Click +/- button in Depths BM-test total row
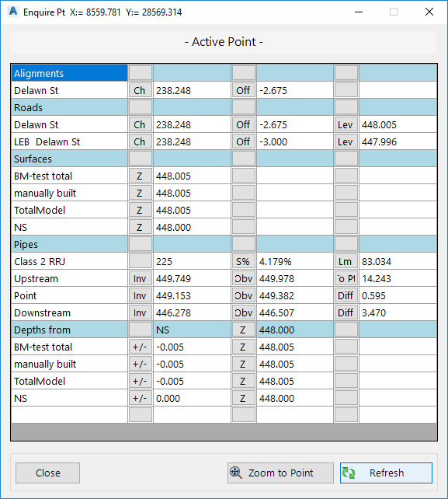The width and height of the screenshot is (448, 499). (141, 347)
